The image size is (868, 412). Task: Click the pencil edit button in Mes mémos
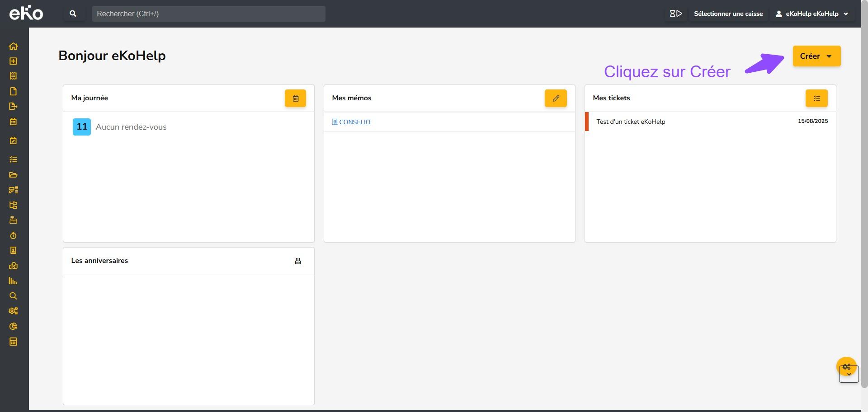coord(556,98)
